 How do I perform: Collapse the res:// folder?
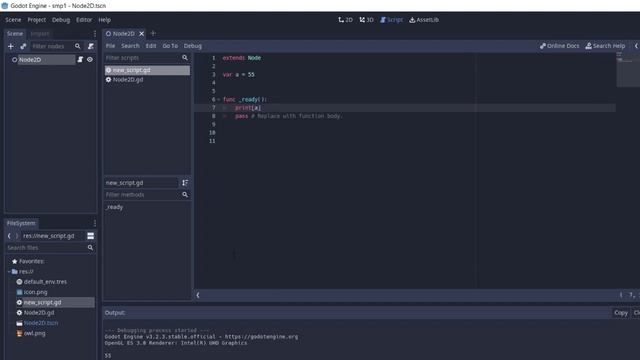click(x=9, y=271)
